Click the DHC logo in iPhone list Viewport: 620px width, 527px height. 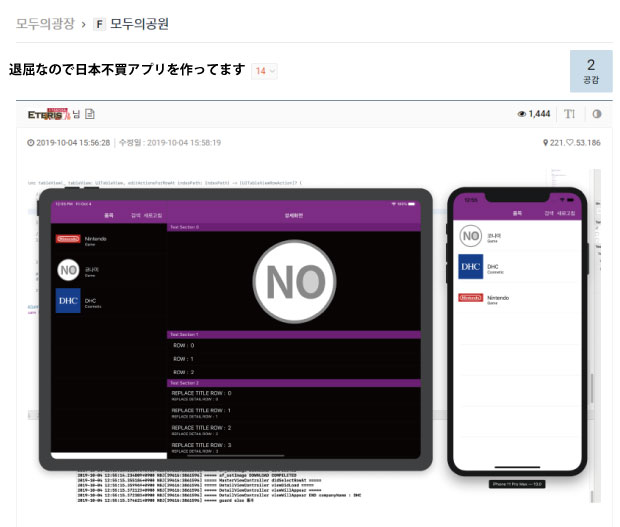[470, 267]
